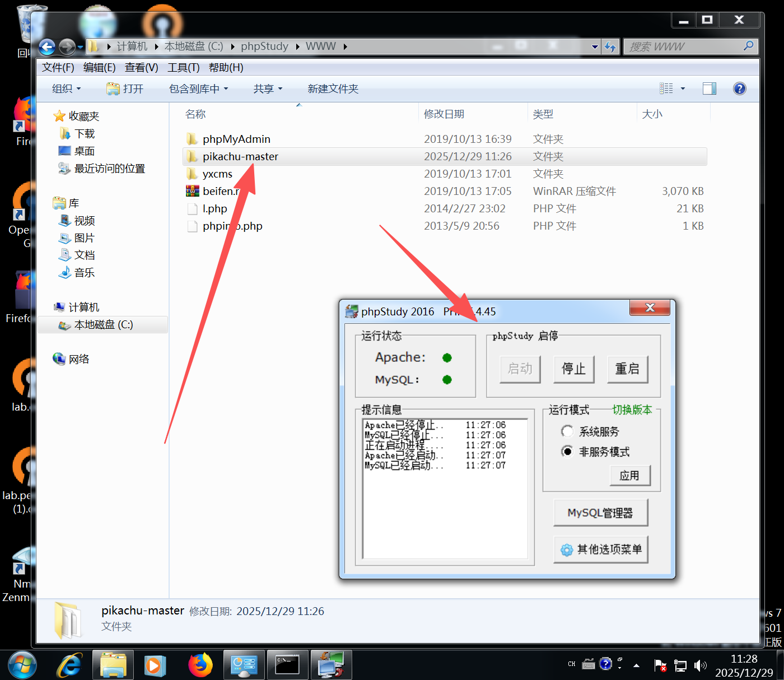Click the 收藏夹 star icon
Image resolution: width=784 pixels, height=680 pixels.
(59, 116)
